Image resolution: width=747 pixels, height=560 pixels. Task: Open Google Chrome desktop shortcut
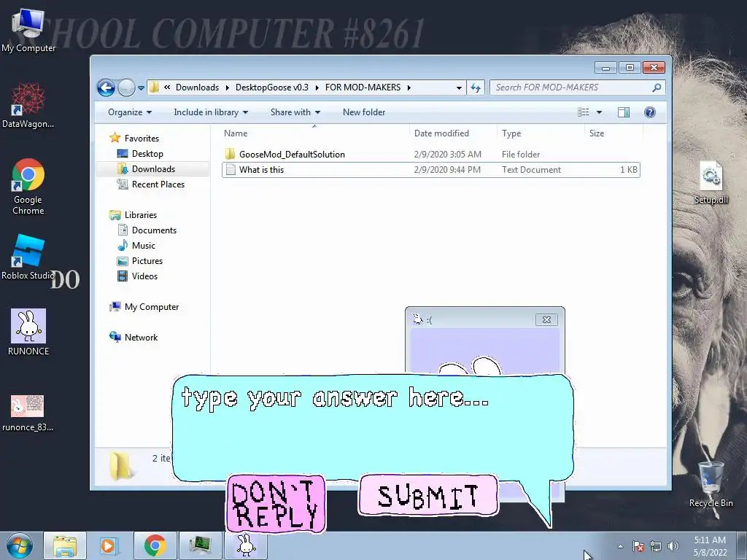28,186
